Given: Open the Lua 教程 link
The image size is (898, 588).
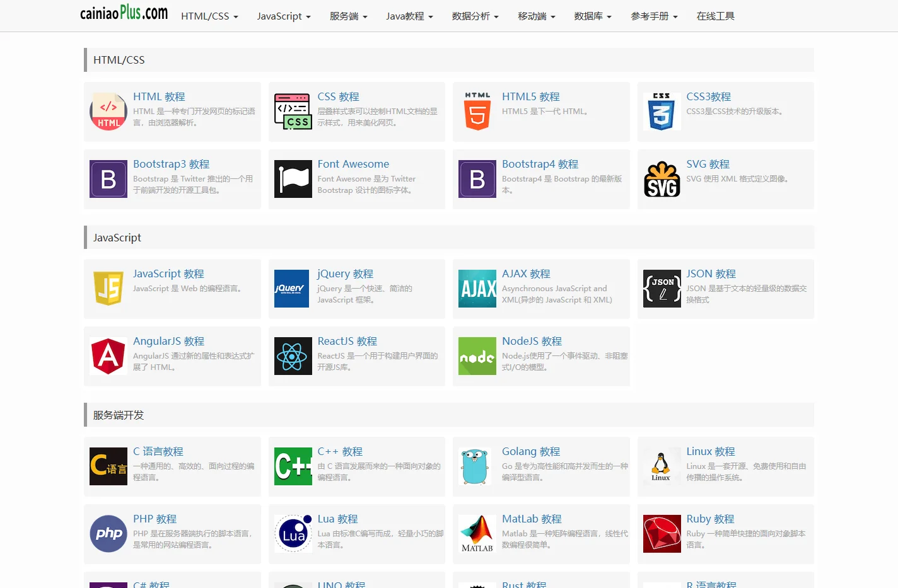Looking at the screenshot, I should [x=337, y=519].
